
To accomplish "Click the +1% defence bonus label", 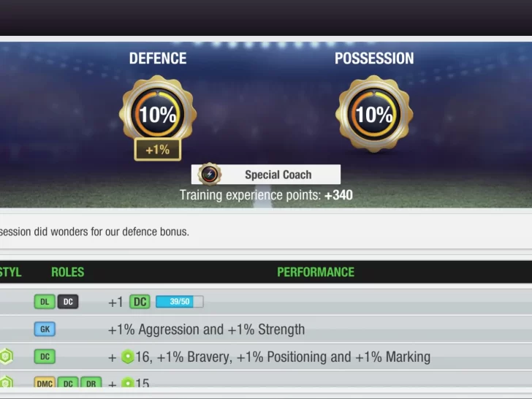I will tap(158, 149).
